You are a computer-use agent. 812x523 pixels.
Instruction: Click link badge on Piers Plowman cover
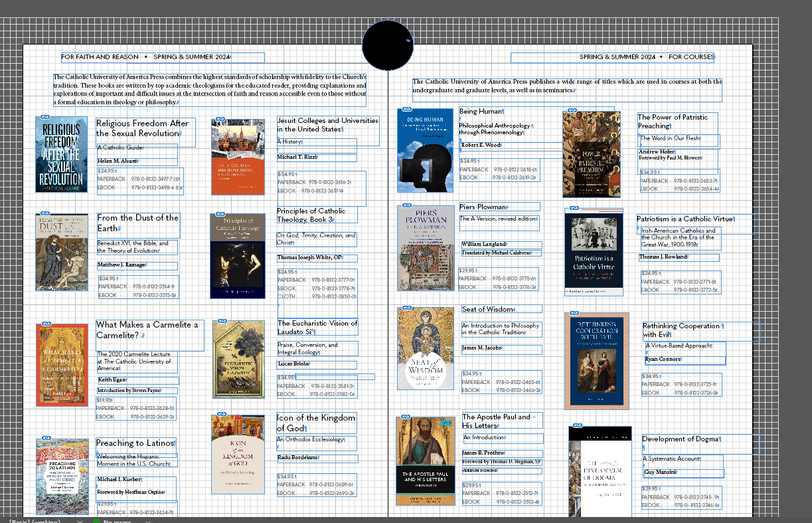click(x=407, y=206)
